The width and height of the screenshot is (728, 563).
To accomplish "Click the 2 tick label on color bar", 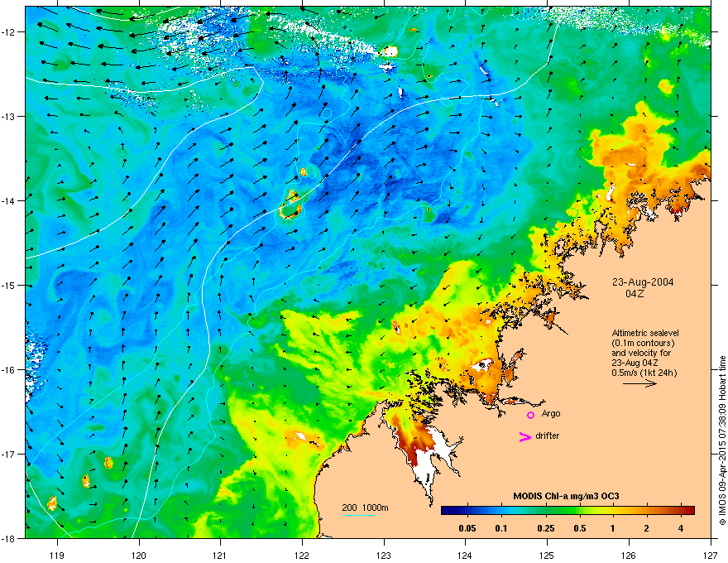I will tap(647, 528).
